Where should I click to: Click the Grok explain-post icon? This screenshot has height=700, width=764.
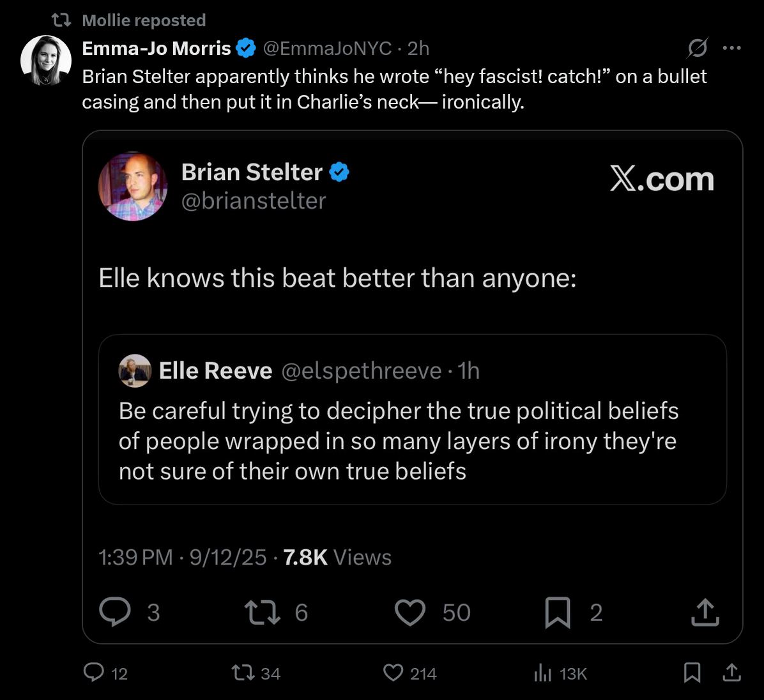pyautogui.click(x=698, y=48)
